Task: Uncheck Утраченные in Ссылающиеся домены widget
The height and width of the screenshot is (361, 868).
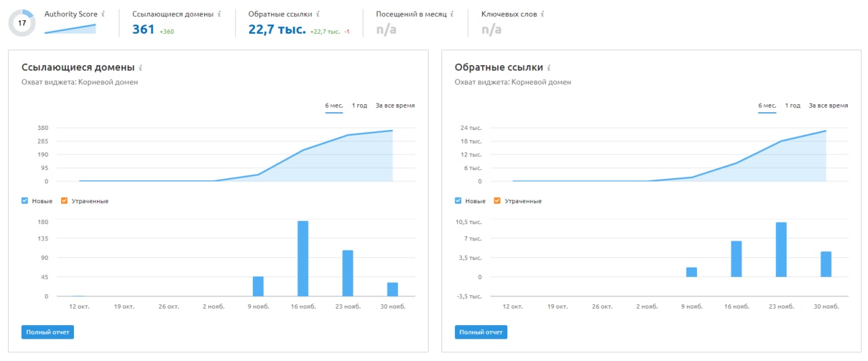Action: 64,200
